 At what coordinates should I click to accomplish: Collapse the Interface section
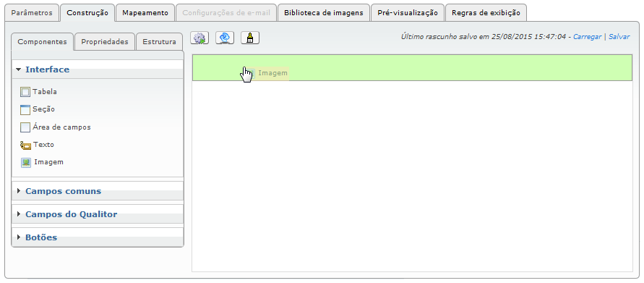click(x=98, y=69)
